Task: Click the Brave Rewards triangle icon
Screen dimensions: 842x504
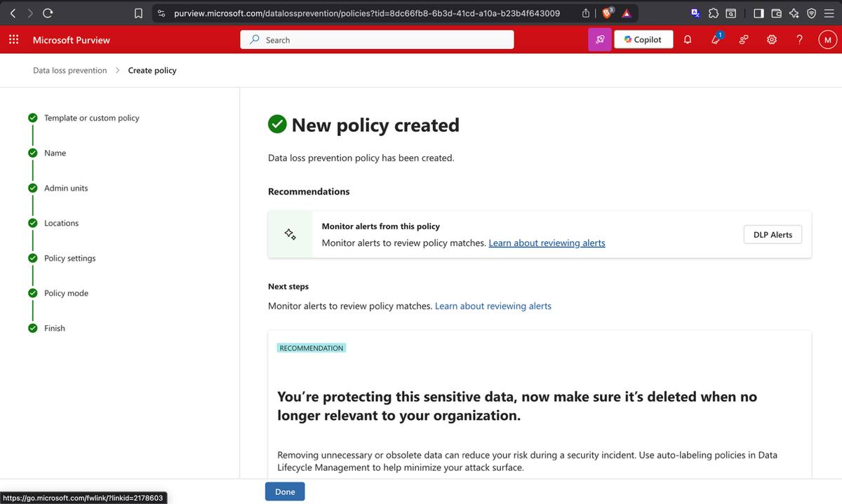Action: 627,13
